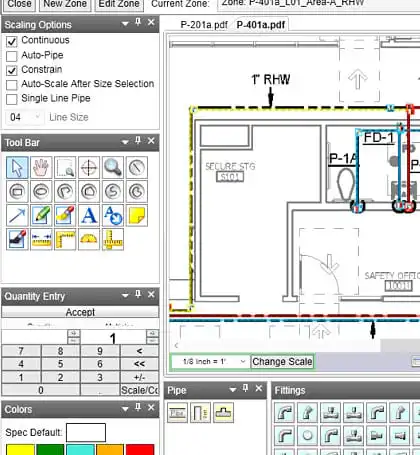The width and height of the screenshot is (420, 455).
Task: Uncheck the Continuous option
Action: pos(12,41)
